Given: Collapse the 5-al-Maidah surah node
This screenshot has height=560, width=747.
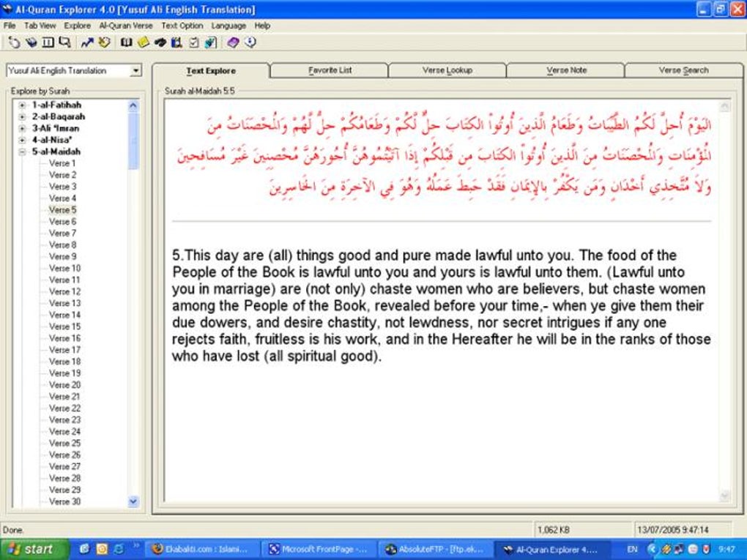Looking at the screenshot, I should tap(22, 152).
